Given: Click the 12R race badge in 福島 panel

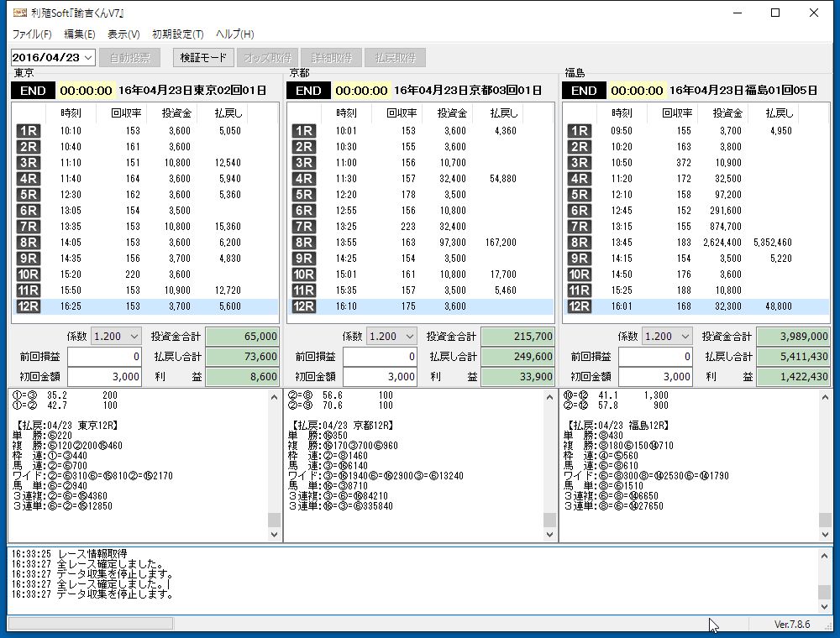Looking at the screenshot, I should 579,306.
